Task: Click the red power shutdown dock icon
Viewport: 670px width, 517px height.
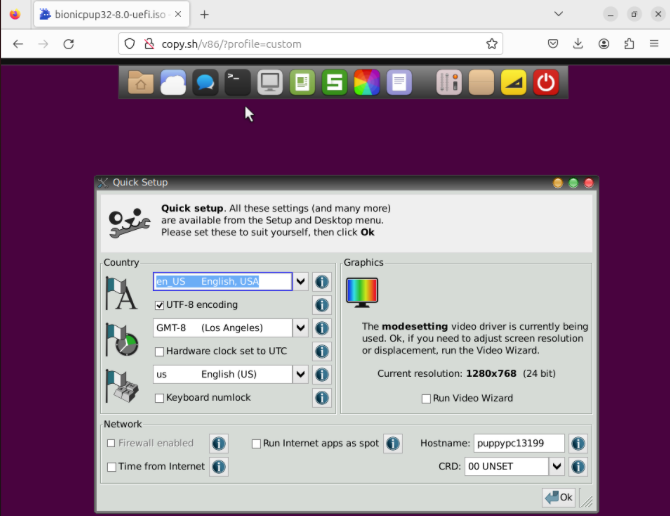Action: click(x=546, y=82)
